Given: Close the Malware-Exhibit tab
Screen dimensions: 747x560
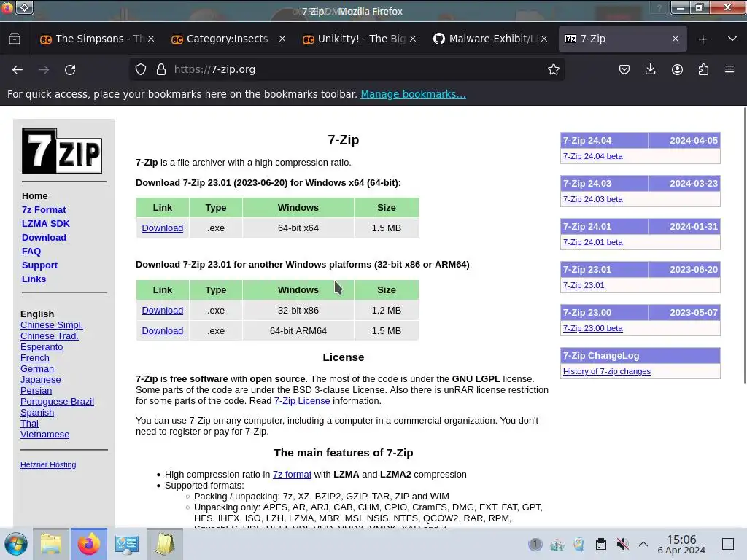Looking at the screenshot, I should tap(544, 39).
